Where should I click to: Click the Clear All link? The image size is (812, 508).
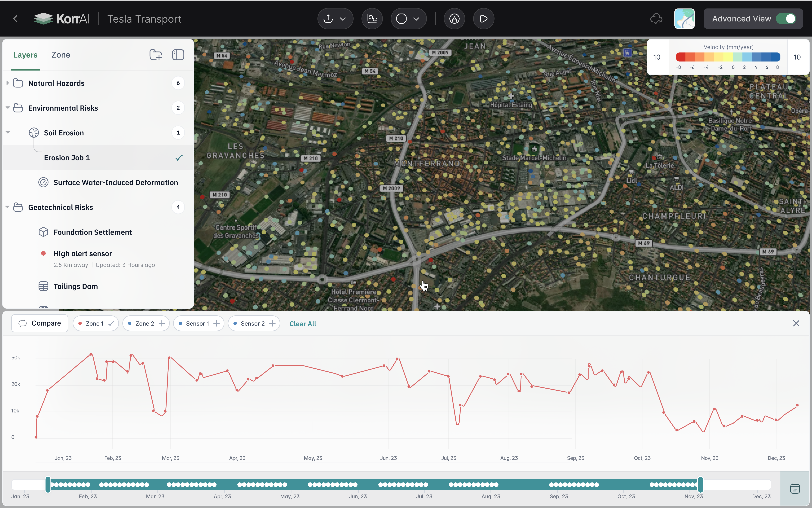(302, 323)
